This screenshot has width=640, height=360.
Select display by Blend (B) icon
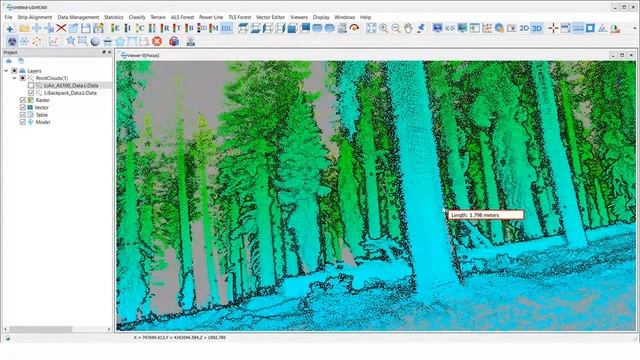pyautogui.click(x=189, y=28)
